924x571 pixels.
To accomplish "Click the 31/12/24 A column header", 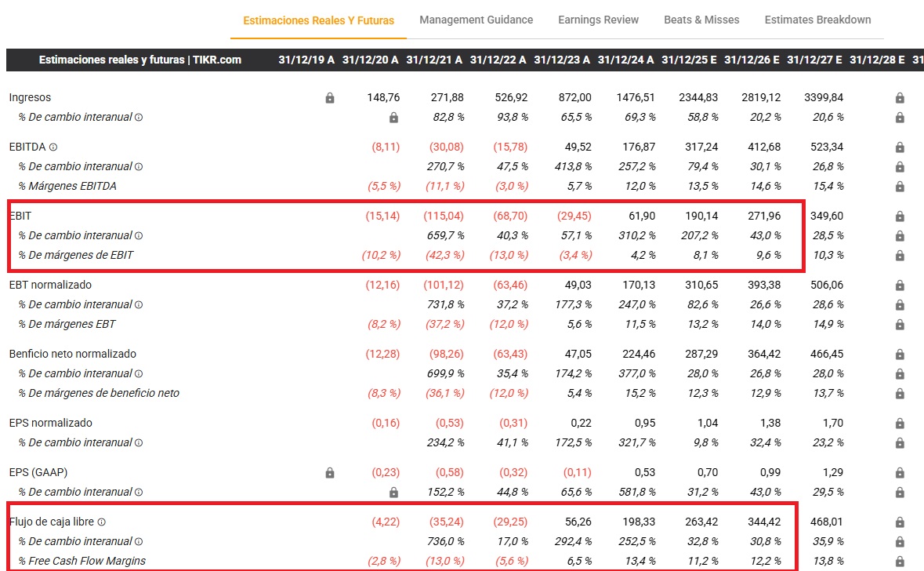I will 625,60.
